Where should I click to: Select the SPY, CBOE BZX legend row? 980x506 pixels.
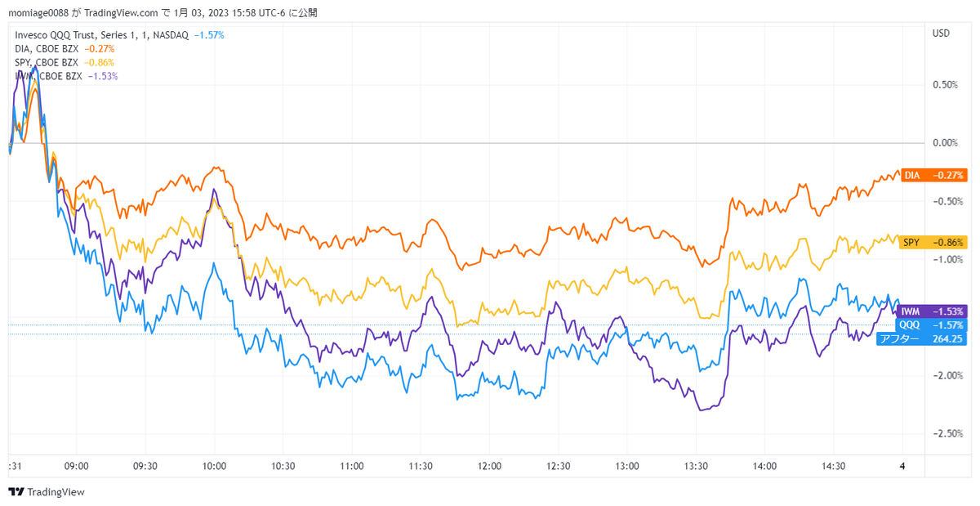tap(65, 62)
